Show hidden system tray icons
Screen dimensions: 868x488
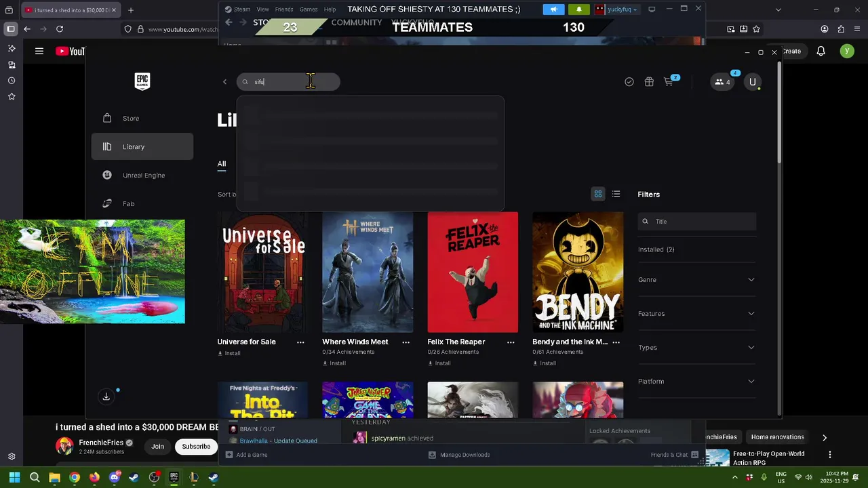[x=734, y=477]
